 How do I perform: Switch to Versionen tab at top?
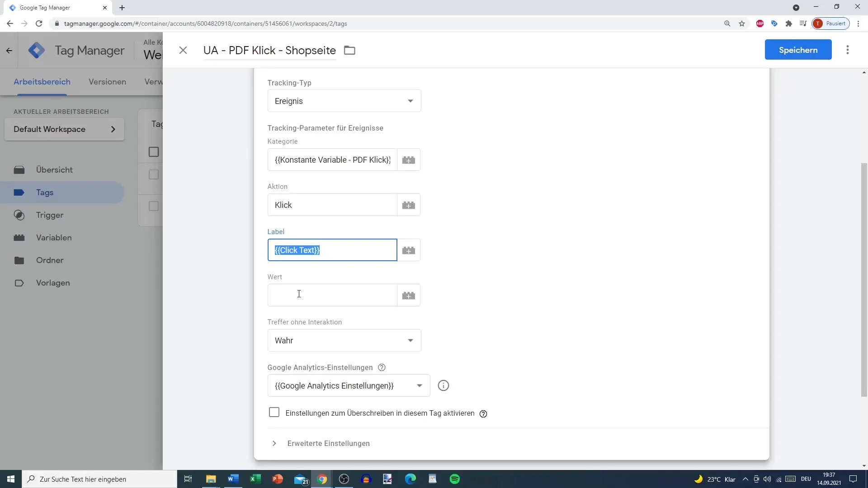107,82
